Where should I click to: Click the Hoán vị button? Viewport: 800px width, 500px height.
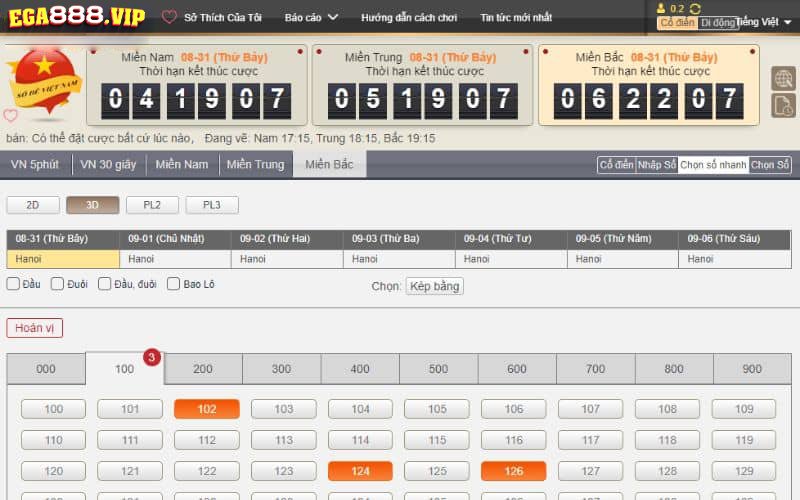35,328
